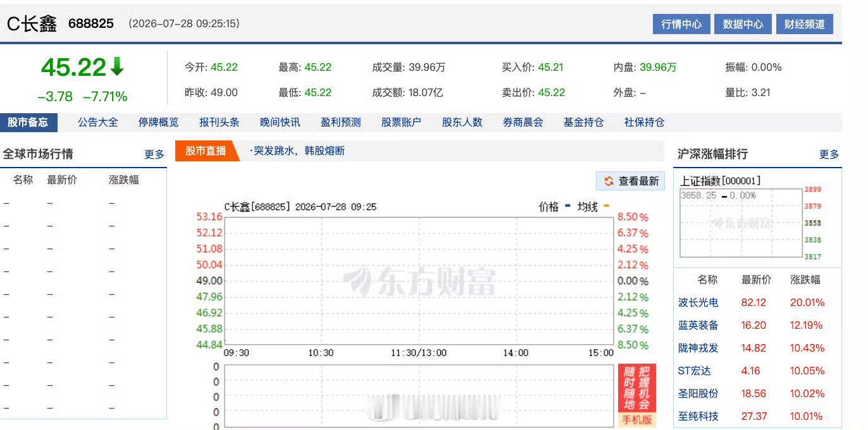Click 股市直播 label

coord(206,151)
